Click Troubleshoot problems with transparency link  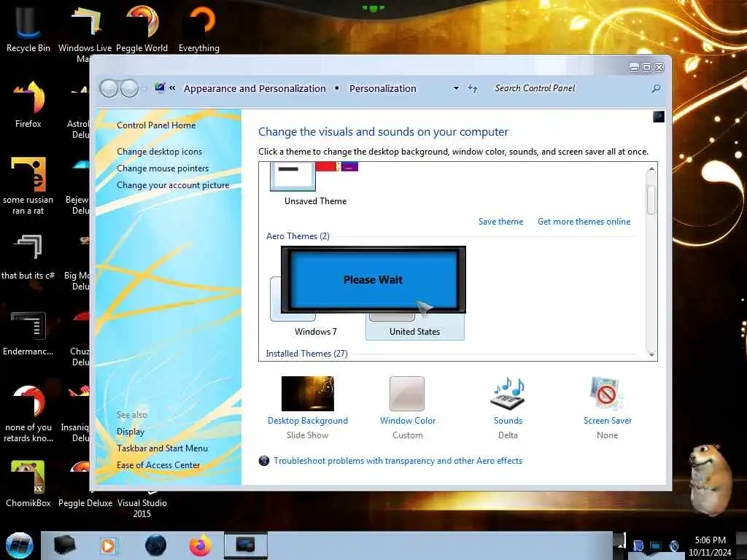398,461
